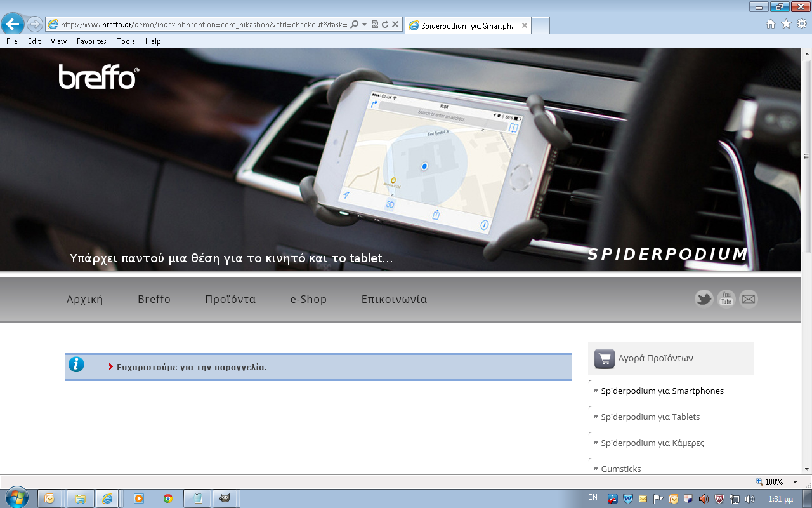Open the browser Tools gear icon
812x508 pixels.
point(802,24)
